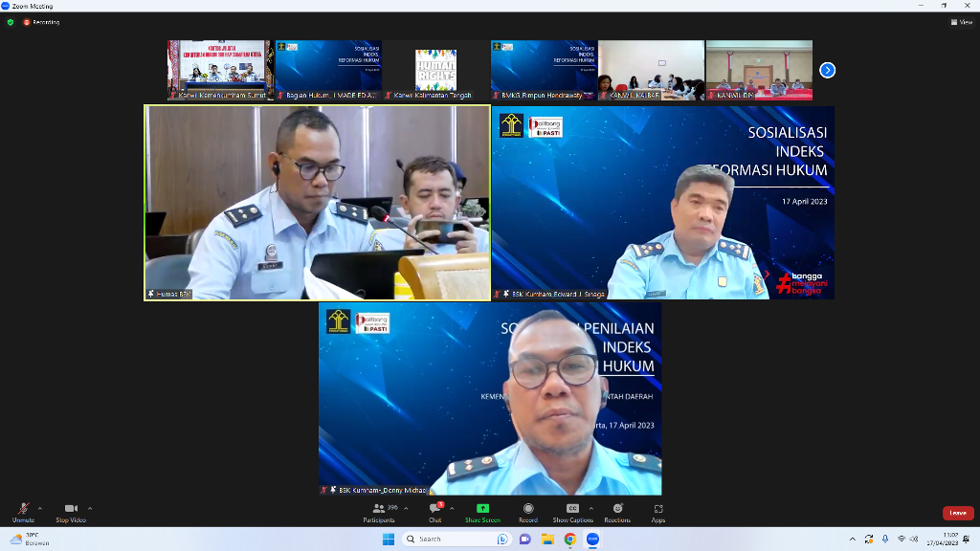This screenshot has height=551, width=980.
Task: Select the Kanwil Kalimantan Tengah thumbnail
Action: coord(435,70)
